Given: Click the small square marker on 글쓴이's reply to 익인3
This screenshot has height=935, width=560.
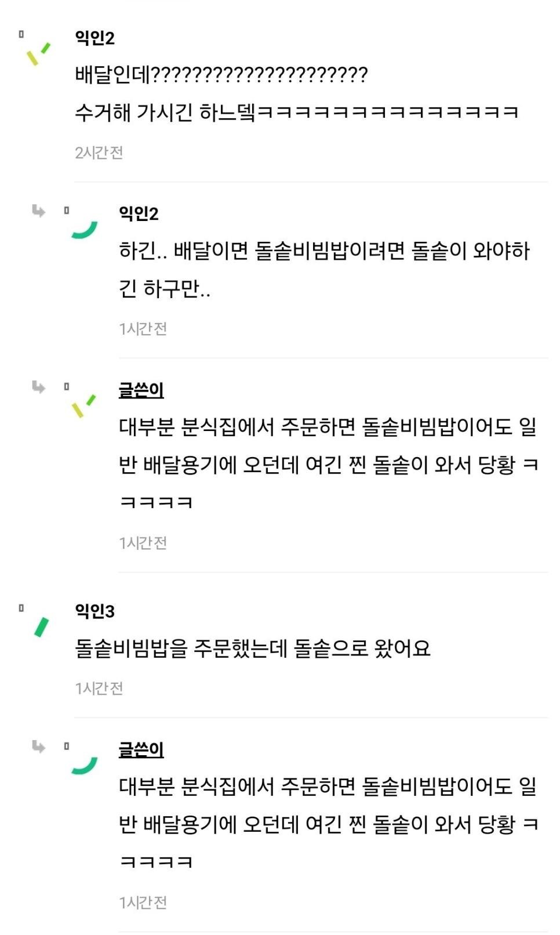Looking at the screenshot, I should tap(67, 746).
